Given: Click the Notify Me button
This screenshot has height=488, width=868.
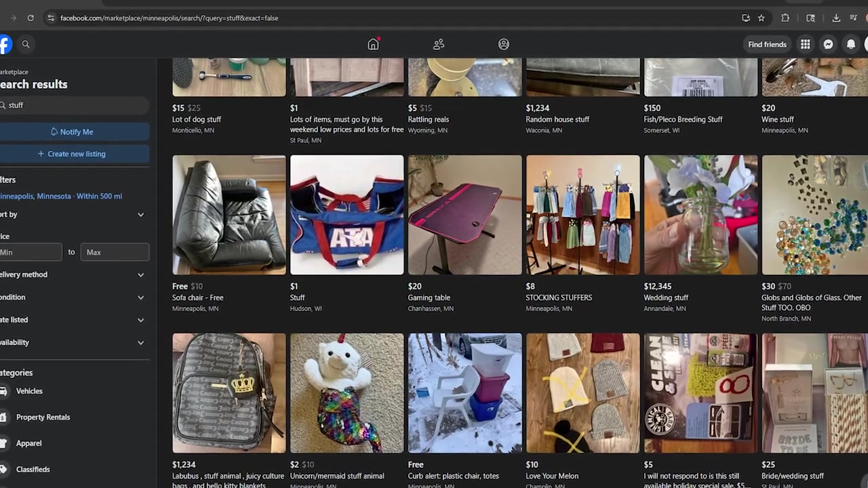Looking at the screenshot, I should [73, 132].
